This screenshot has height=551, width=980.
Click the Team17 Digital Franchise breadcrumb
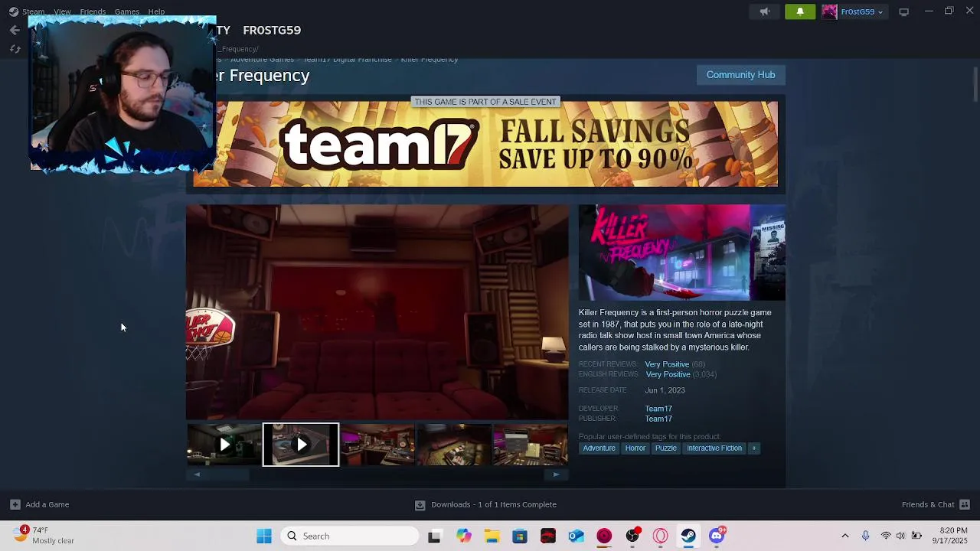(347, 60)
